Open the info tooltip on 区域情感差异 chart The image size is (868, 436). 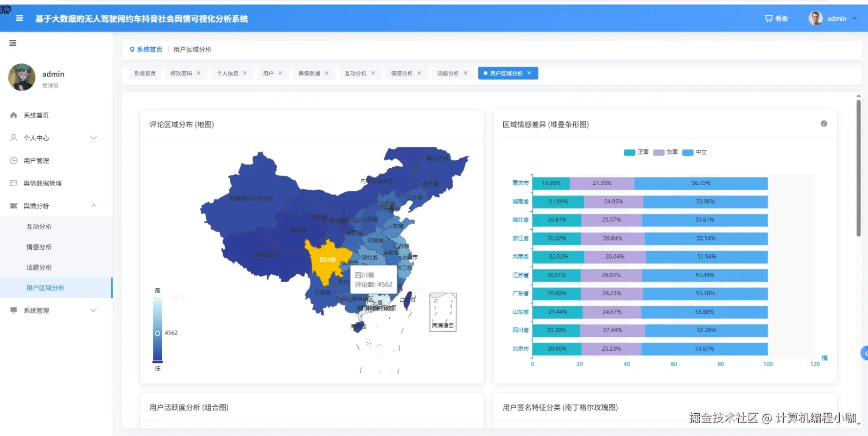[824, 124]
